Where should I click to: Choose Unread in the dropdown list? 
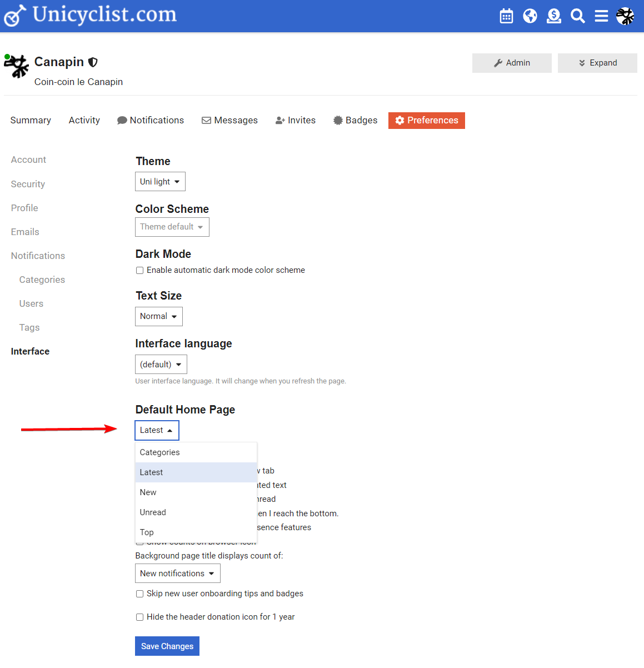pos(153,512)
